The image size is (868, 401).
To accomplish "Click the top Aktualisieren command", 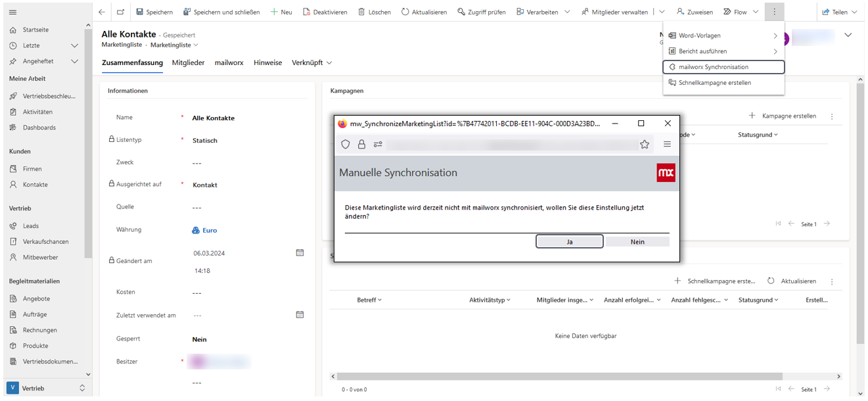I will point(424,12).
